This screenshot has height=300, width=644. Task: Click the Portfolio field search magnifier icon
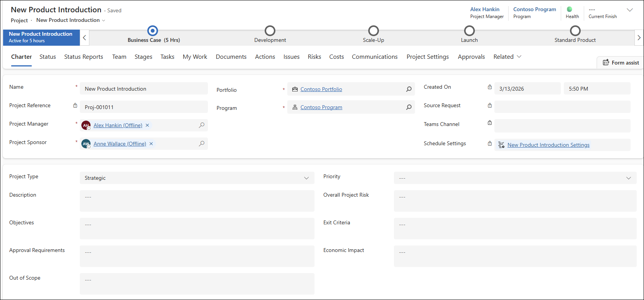point(409,89)
